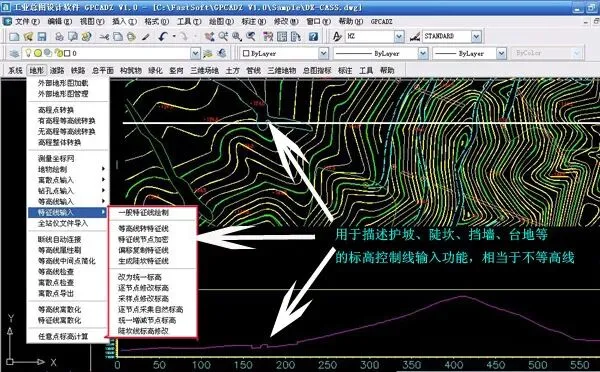Choose 任意点标高计算 menu item
600x372 pixels.
pyautogui.click(x=63, y=337)
